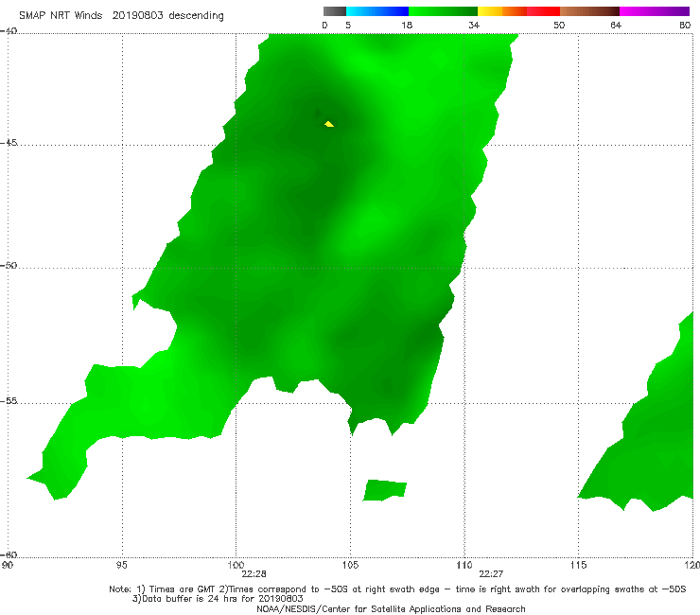Click the colorbar label 34
Screen dimensions: 700x615
(x=474, y=25)
